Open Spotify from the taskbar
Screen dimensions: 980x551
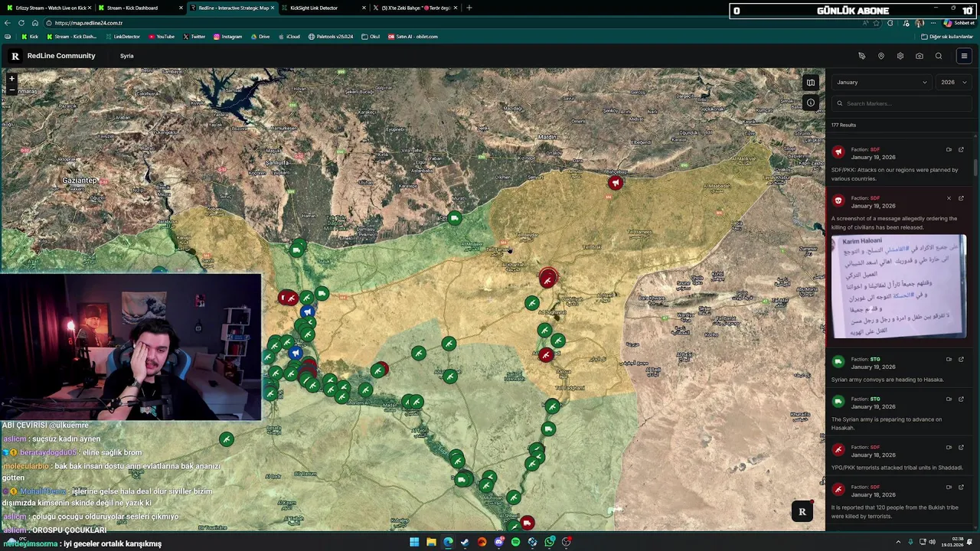tap(515, 542)
